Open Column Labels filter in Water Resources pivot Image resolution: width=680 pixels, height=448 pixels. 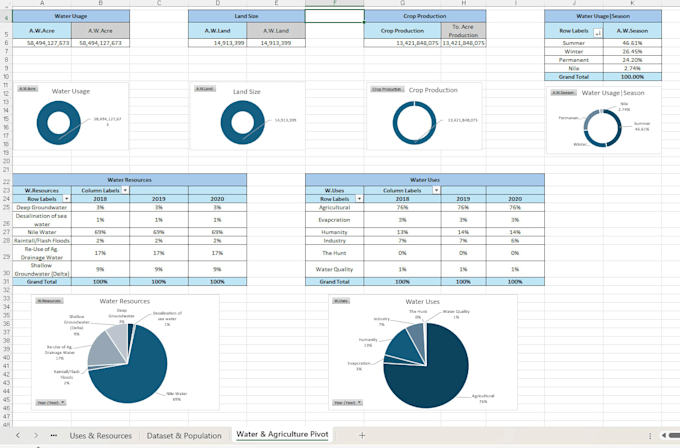point(125,190)
